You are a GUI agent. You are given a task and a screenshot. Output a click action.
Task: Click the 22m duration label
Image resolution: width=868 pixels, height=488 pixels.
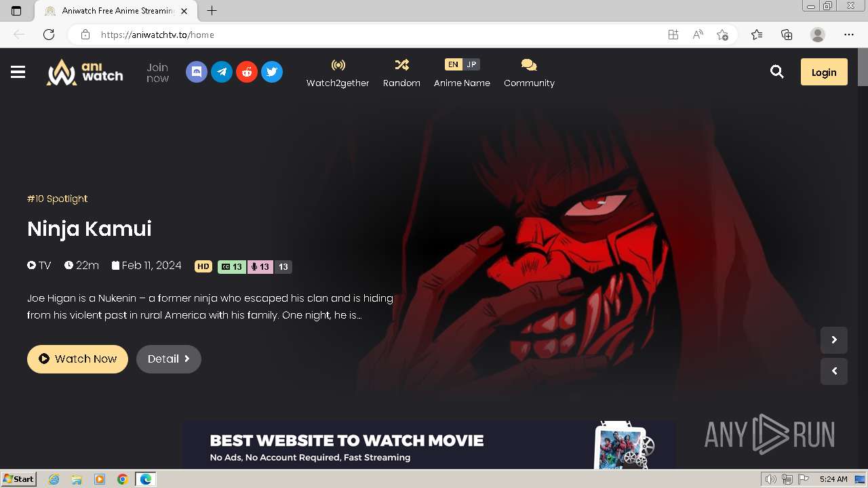[81, 266]
